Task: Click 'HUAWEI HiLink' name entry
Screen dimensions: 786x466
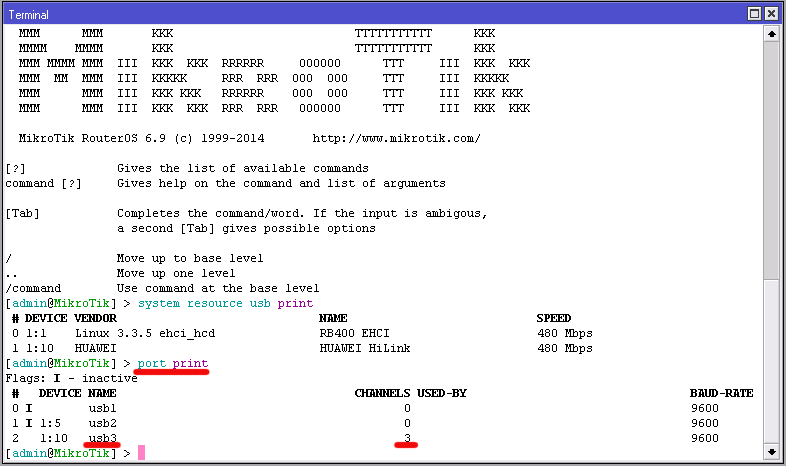Action: coord(365,348)
